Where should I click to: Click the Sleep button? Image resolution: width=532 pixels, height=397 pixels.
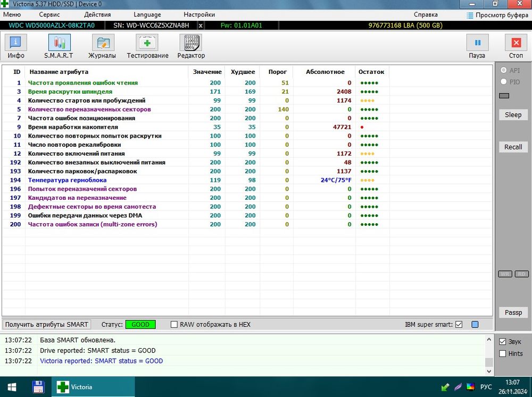(x=513, y=115)
